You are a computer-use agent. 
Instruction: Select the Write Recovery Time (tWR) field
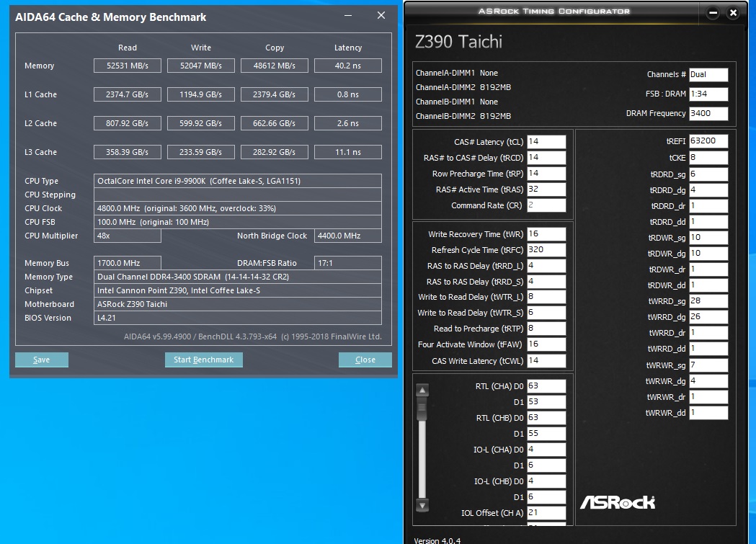[x=546, y=234]
